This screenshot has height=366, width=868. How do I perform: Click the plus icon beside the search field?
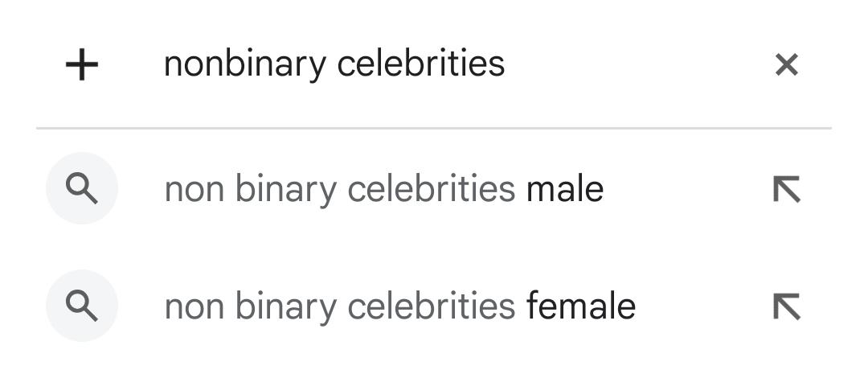tap(82, 65)
